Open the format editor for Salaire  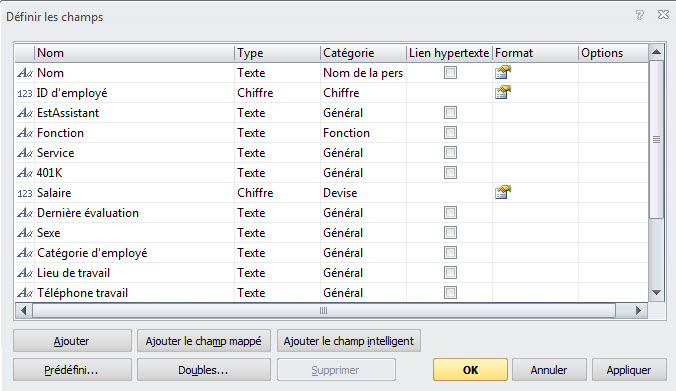503,192
